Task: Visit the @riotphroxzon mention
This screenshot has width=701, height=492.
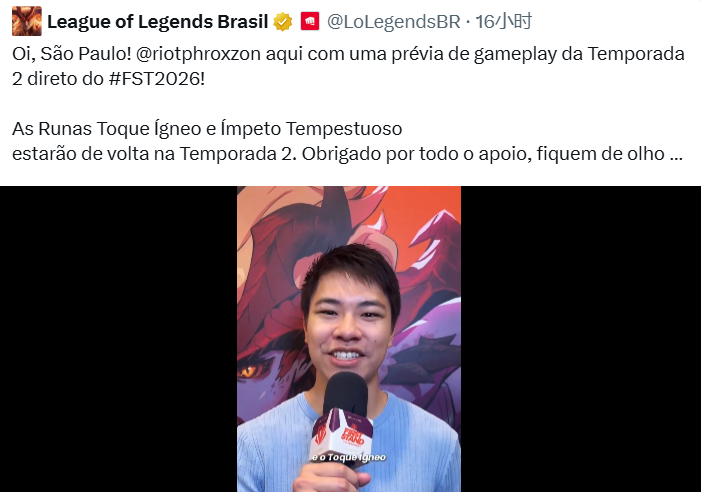Action: coord(198,54)
